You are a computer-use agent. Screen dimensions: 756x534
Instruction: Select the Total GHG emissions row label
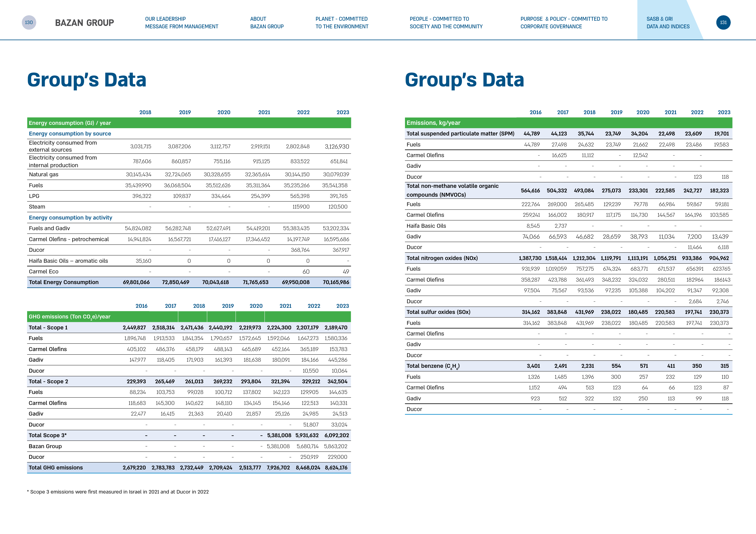pos(56,468)
